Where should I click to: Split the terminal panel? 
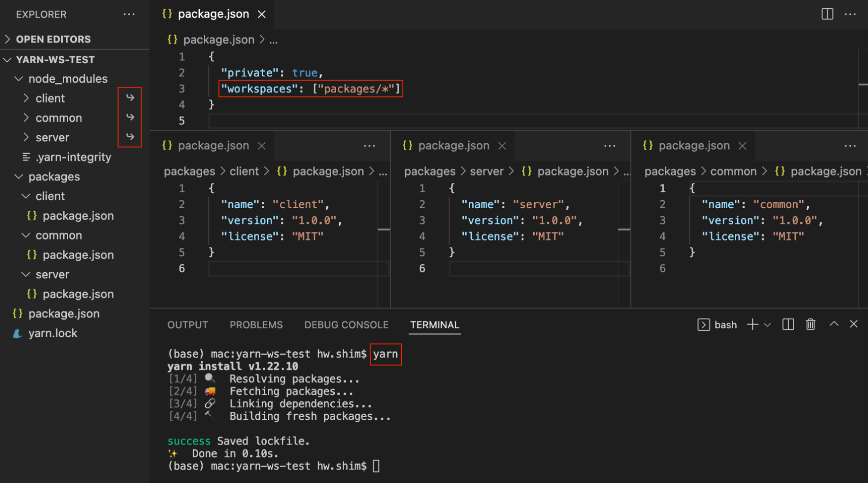(788, 325)
